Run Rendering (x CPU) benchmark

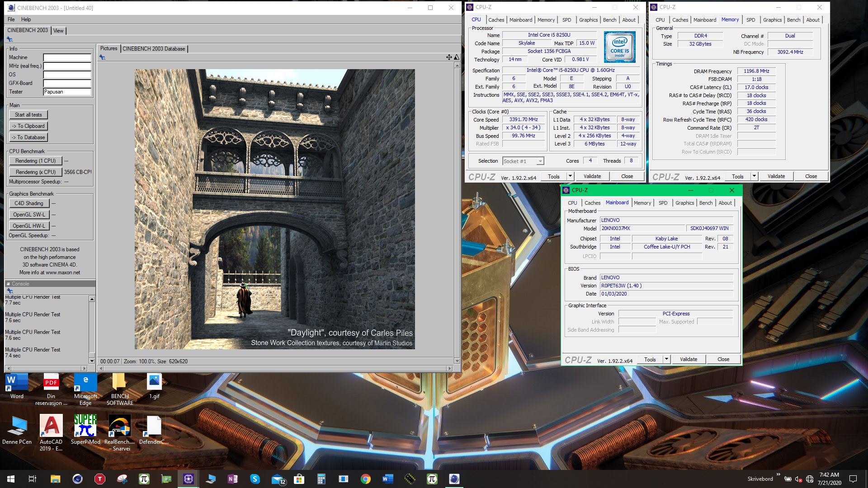(x=35, y=172)
